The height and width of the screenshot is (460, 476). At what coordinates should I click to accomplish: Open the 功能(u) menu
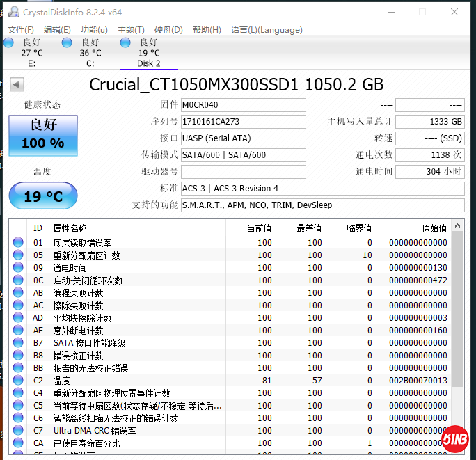94,30
